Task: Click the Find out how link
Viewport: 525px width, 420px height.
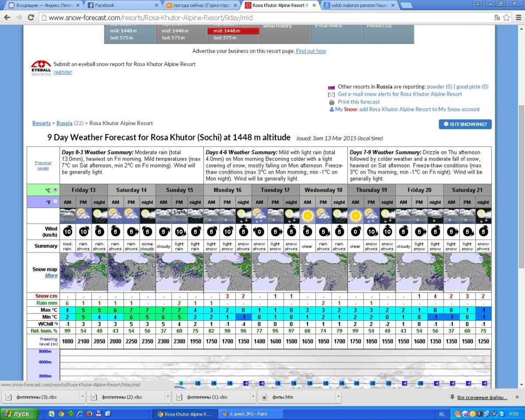Action: (x=311, y=51)
